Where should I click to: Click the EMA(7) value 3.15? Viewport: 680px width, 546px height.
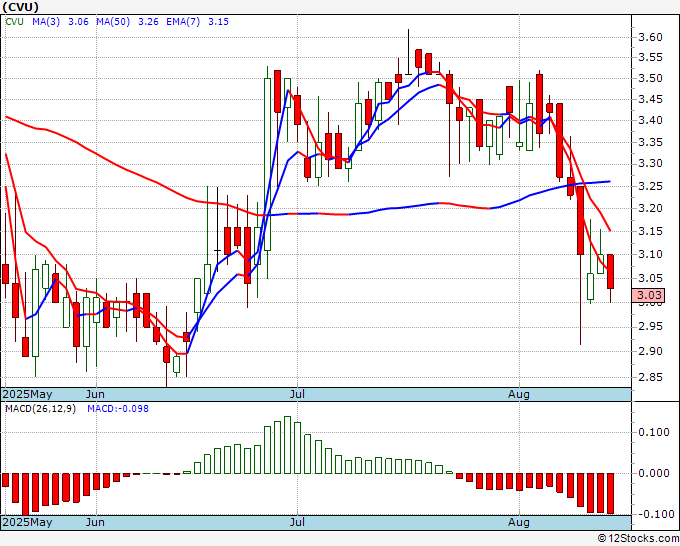click(x=219, y=22)
